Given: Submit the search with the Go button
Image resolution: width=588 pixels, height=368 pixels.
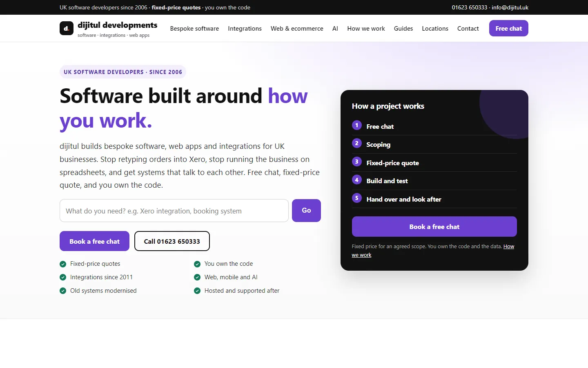Looking at the screenshot, I should [x=306, y=211].
